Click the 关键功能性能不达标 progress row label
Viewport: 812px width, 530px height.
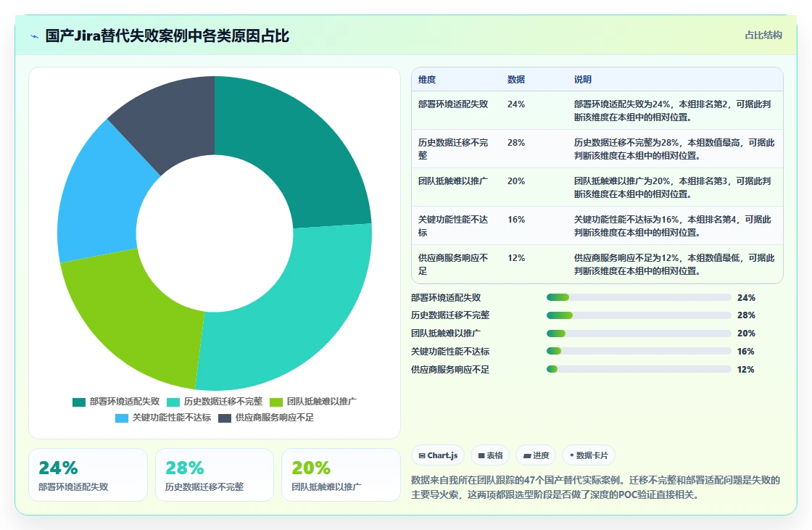pyautogui.click(x=450, y=351)
